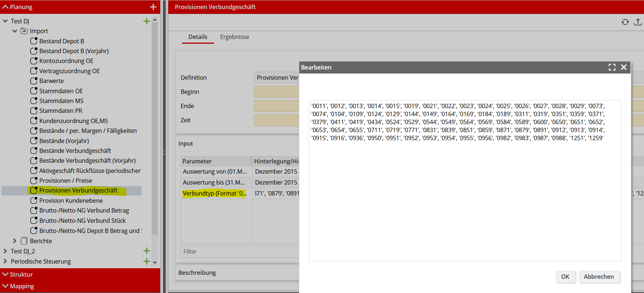This screenshot has height=293, width=644.
Task: Expand the Mapping panel section
Action: pyautogui.click(x=5, y=286)
